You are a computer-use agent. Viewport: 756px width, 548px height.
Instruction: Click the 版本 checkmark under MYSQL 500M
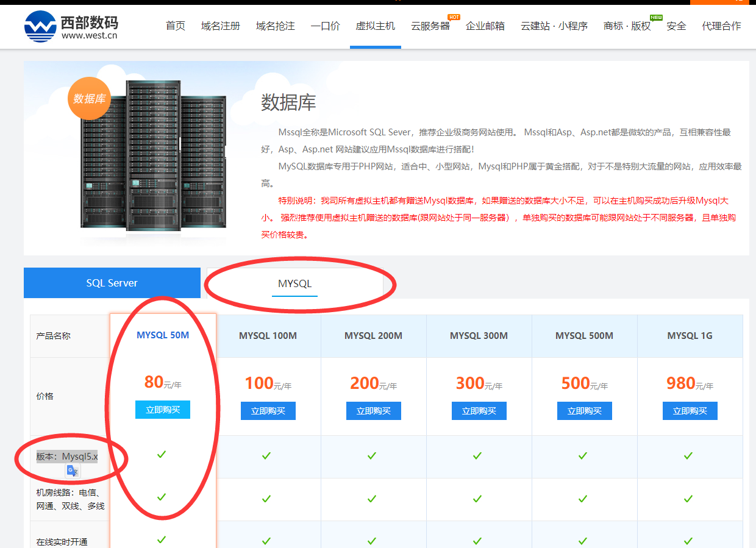click(583, 455)
